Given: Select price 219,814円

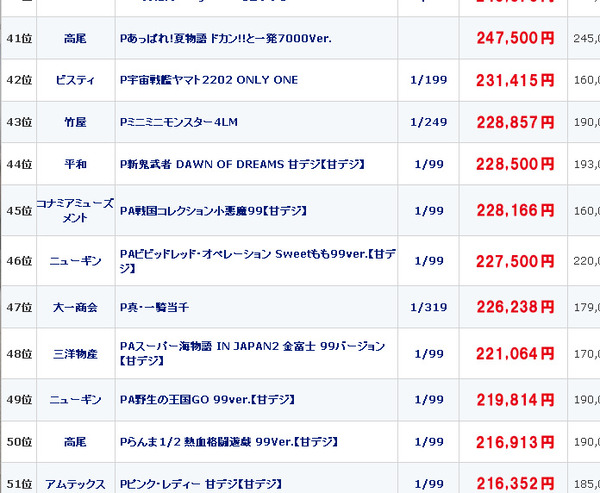Looking at the screenshot, I should (x=515, y=400).
